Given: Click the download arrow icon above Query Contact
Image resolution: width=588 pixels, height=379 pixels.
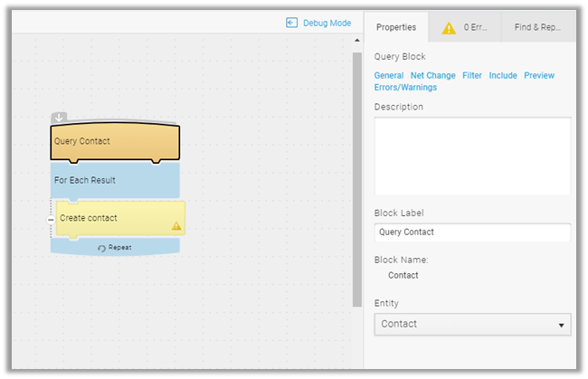Looking at the screenshot, I should [59, 118].
